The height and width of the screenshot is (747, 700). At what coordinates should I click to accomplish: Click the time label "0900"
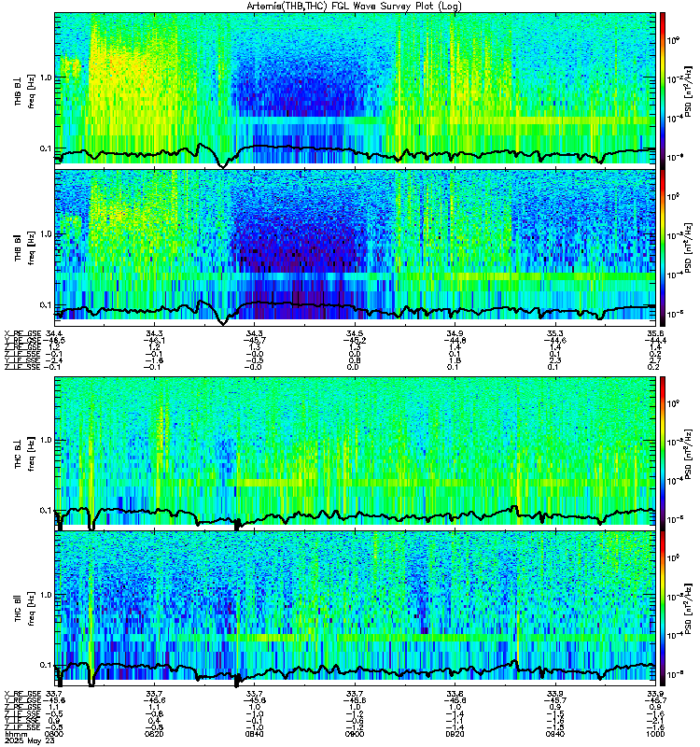click(x=355, y=734)
